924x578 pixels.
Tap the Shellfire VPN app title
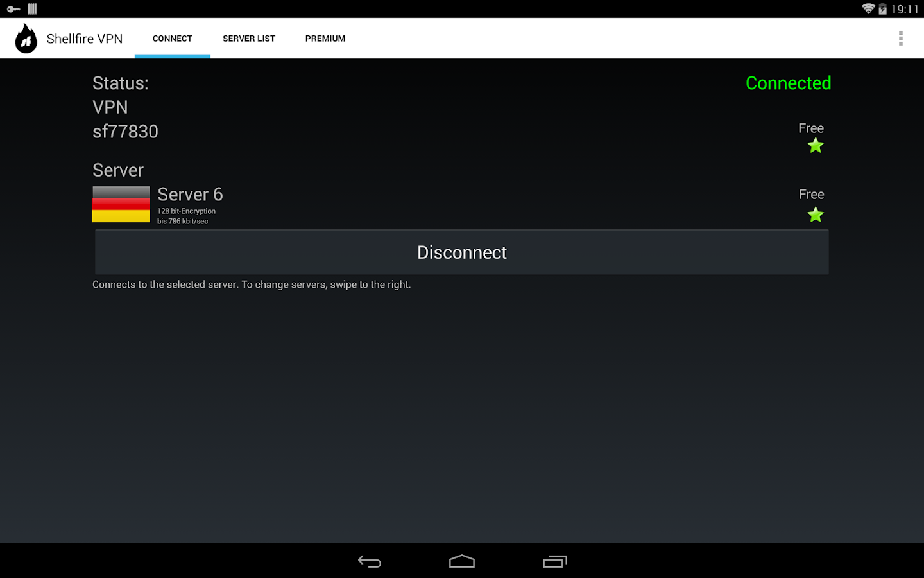point(85,39)
